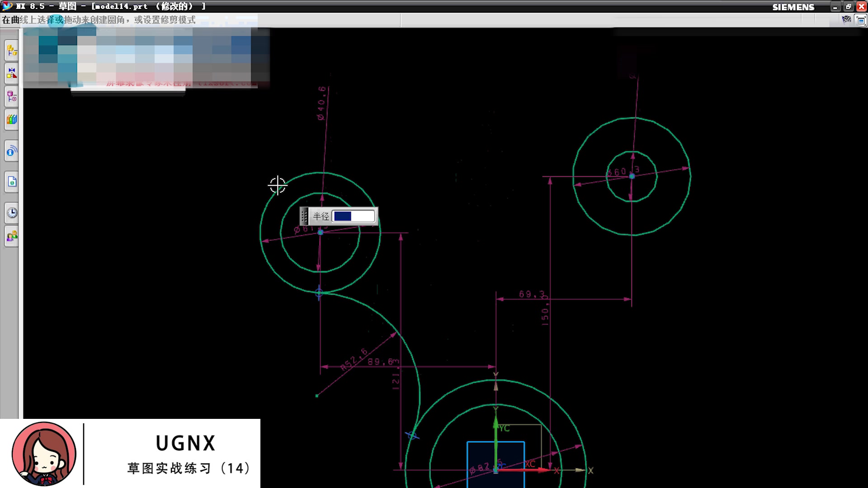Grab the 半径 input box drag handle

point(304,216)
